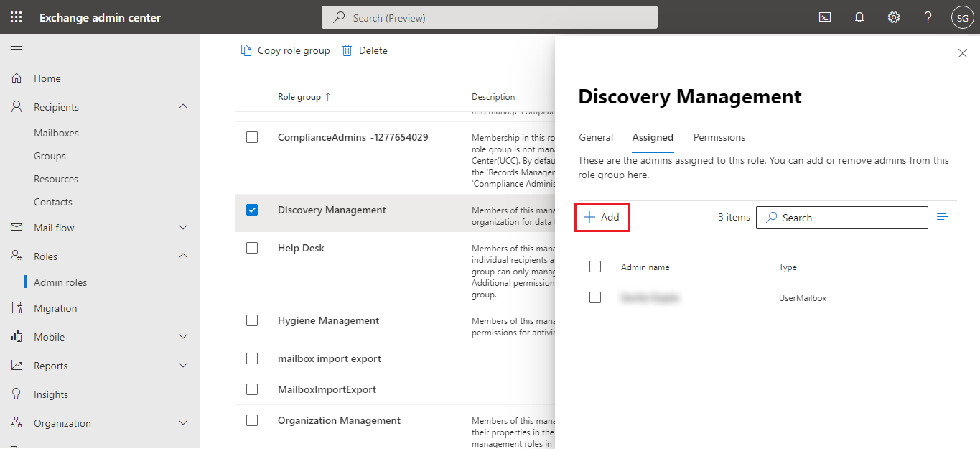Open Resources under Recipients

[56, 179]
